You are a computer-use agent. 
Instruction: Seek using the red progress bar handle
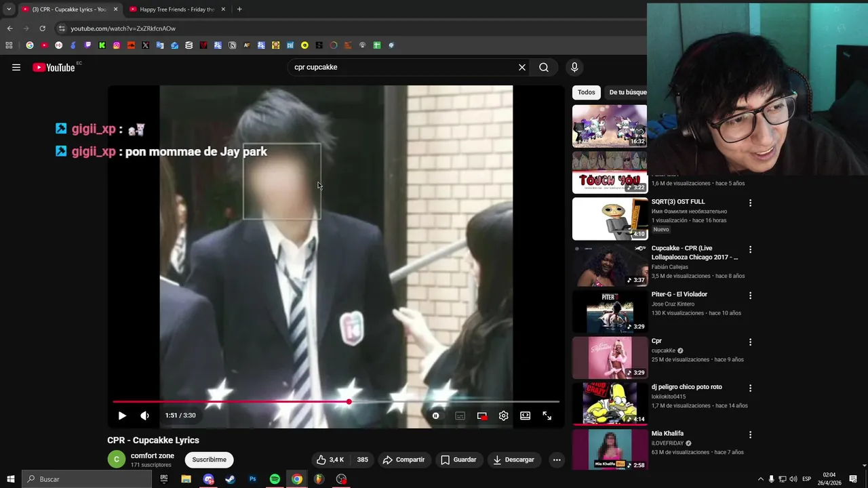coord(349,402)
